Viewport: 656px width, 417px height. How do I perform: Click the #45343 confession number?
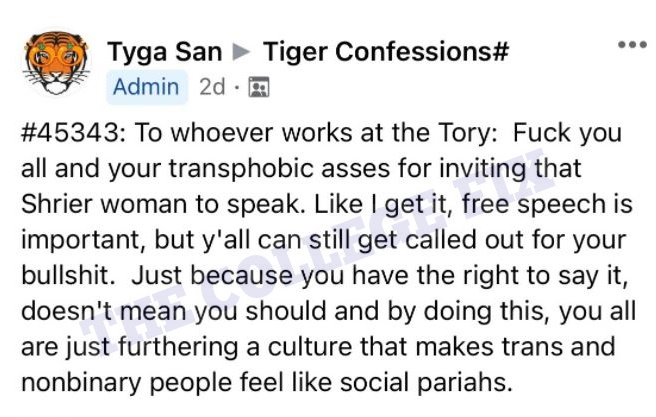pyautogui.click(x=70, y=133)
